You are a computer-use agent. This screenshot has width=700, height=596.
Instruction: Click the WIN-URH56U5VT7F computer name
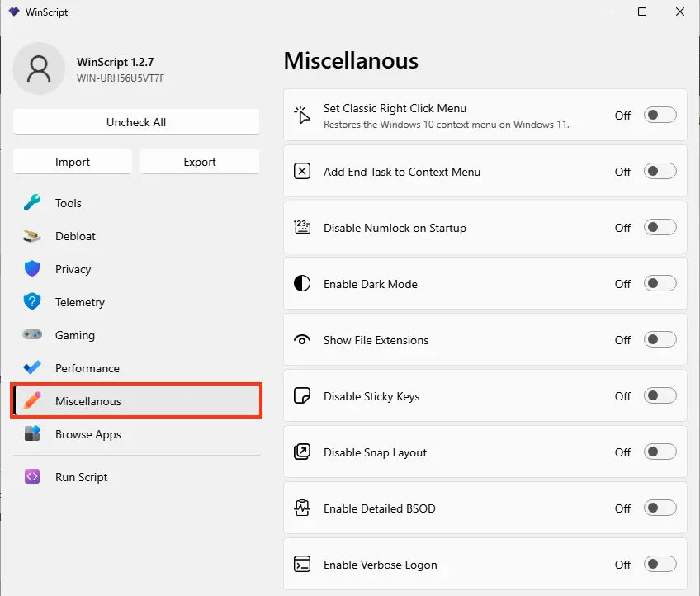[121, 78]
